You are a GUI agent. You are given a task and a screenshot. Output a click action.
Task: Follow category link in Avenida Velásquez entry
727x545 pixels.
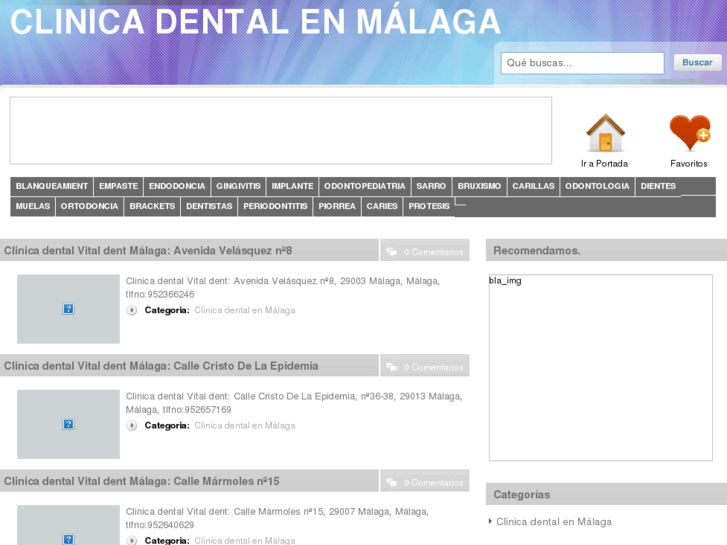click(x=245, y=310)
